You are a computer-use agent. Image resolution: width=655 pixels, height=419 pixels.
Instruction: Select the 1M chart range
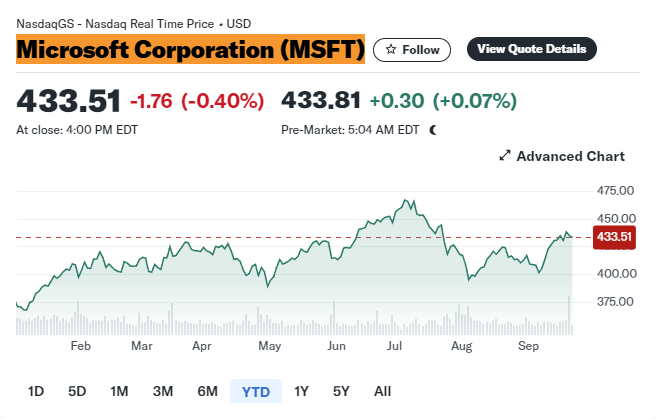click(119, 391)
